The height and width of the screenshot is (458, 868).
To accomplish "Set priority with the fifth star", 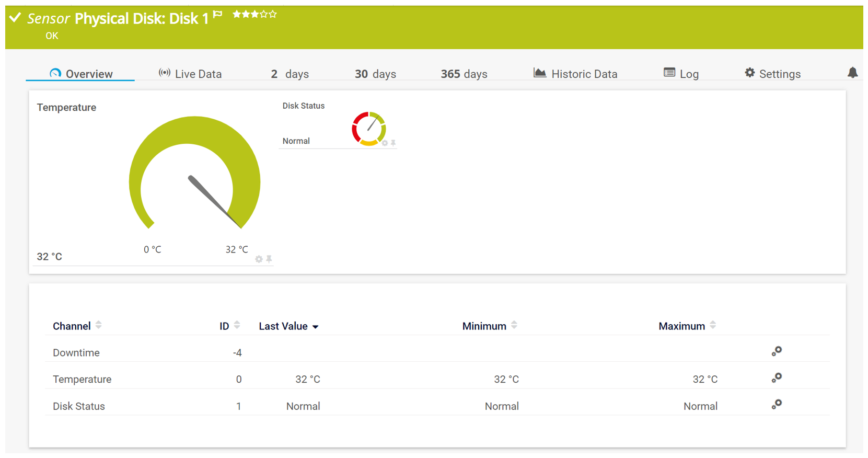I will (273, 14).
